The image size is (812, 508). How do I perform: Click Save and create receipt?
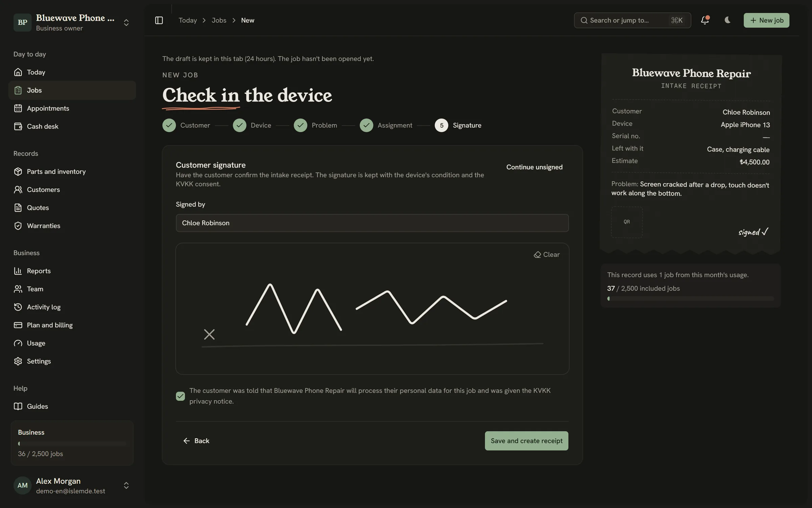[526, 441]
